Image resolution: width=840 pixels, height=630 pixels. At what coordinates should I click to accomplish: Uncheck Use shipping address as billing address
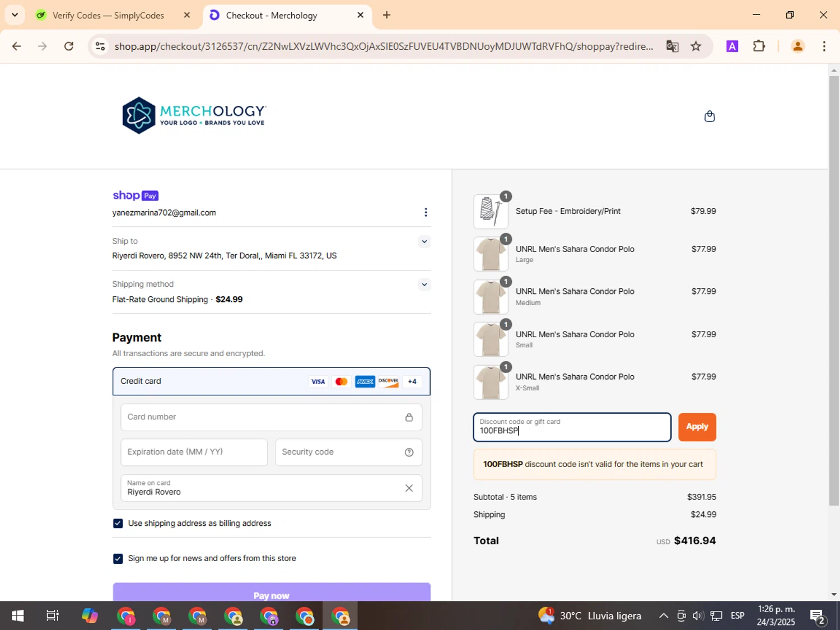click(x=118, y=524)
